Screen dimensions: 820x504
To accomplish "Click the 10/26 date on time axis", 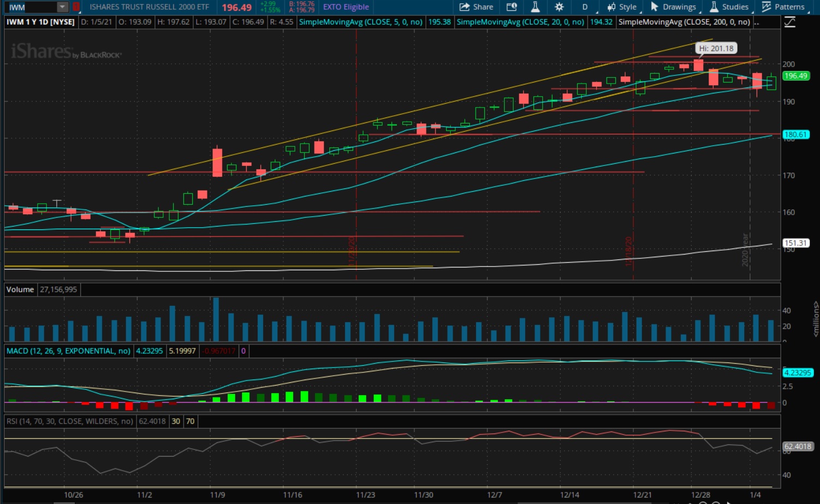I will pyautogui.click(x=73, y=495).
